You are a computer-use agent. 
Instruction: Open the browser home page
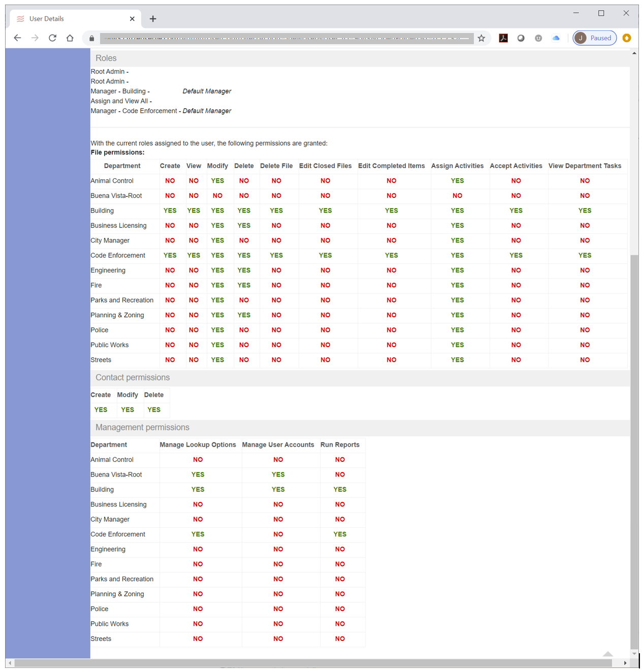(x=70, y=38)
